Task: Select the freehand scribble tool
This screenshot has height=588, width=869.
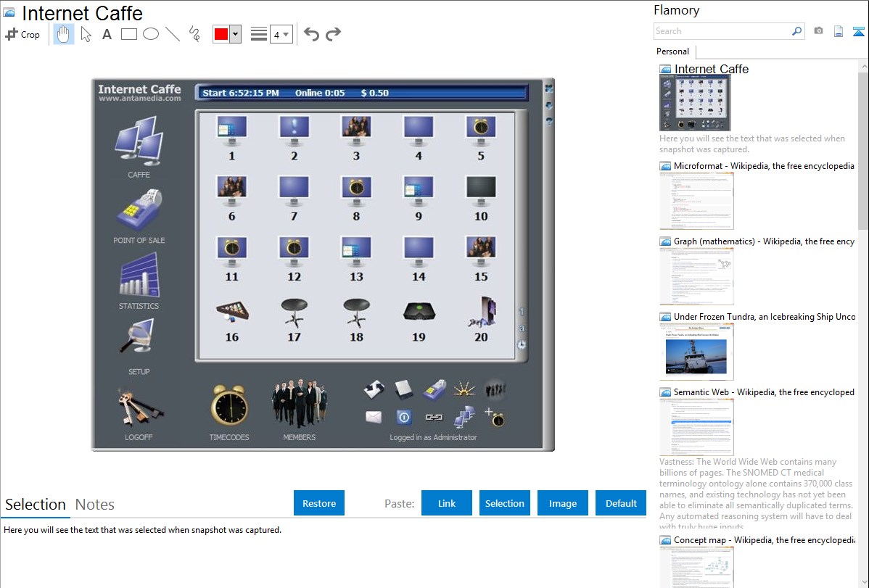Action: click(194, 34)
